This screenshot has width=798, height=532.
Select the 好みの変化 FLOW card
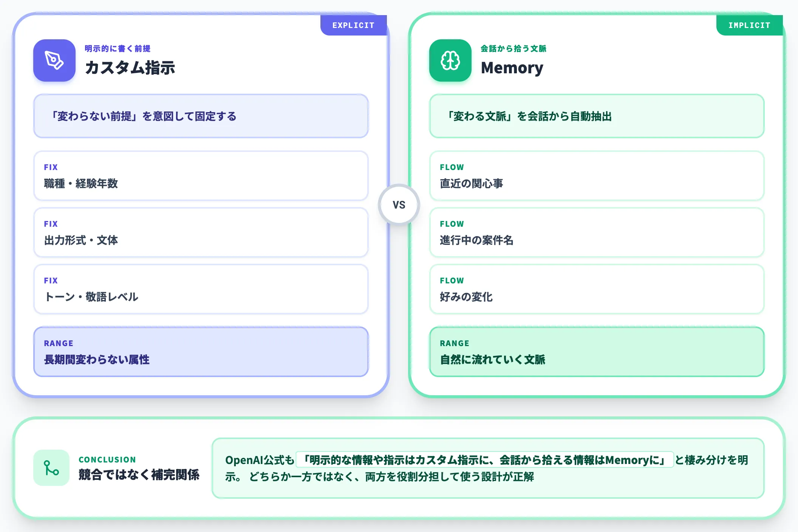click(x=597, y=289)
